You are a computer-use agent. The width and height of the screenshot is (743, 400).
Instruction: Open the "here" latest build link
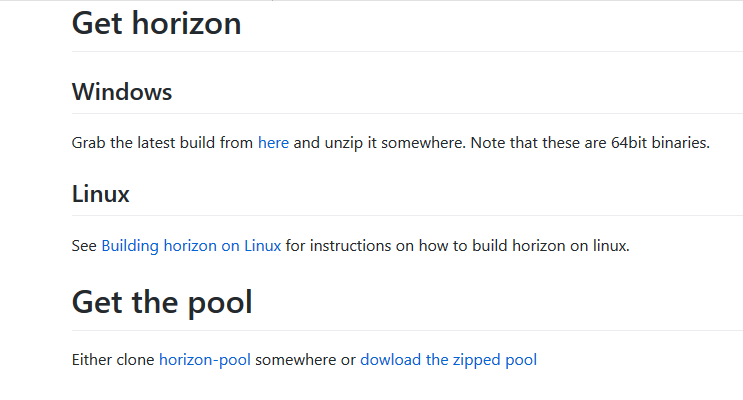(x=273, y=143)
